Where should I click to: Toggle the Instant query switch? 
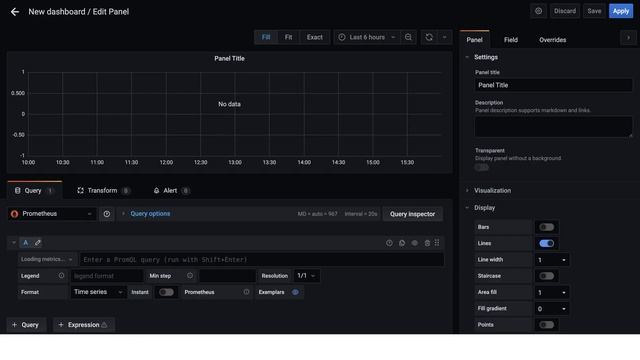click(x=166, y=292)
